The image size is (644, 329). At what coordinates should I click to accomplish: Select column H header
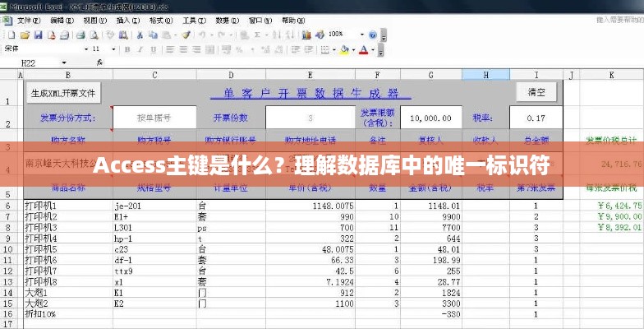click(x=486, y=74)
